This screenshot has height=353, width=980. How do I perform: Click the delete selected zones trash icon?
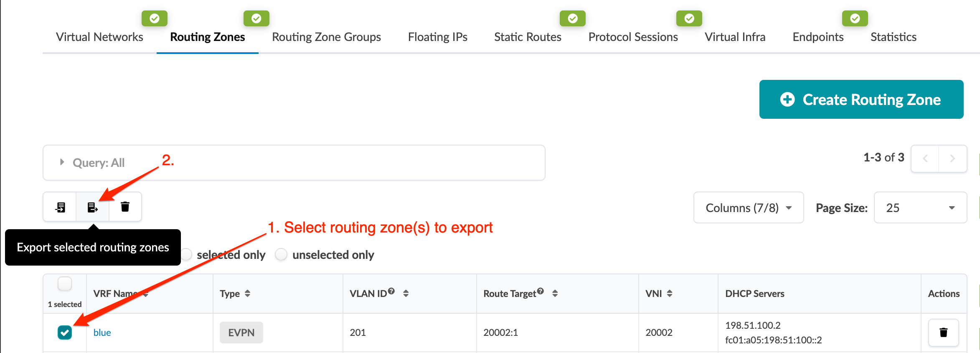(x=125, y=207)
